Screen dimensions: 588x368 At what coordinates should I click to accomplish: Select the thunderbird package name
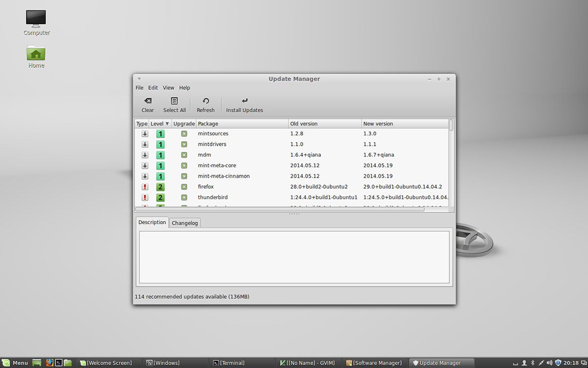click(x=213, y=198)
